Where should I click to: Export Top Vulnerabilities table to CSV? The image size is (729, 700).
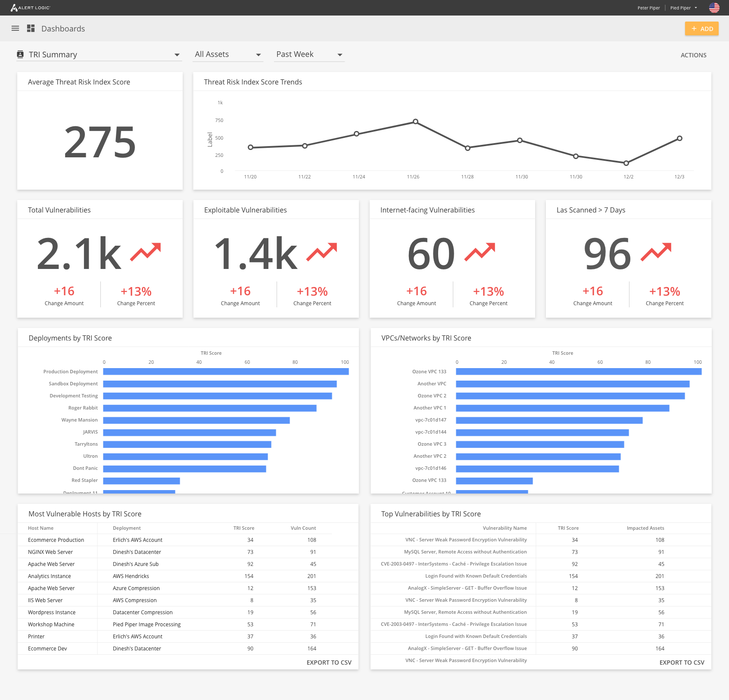pyautogui.click(x=682, y=662)
